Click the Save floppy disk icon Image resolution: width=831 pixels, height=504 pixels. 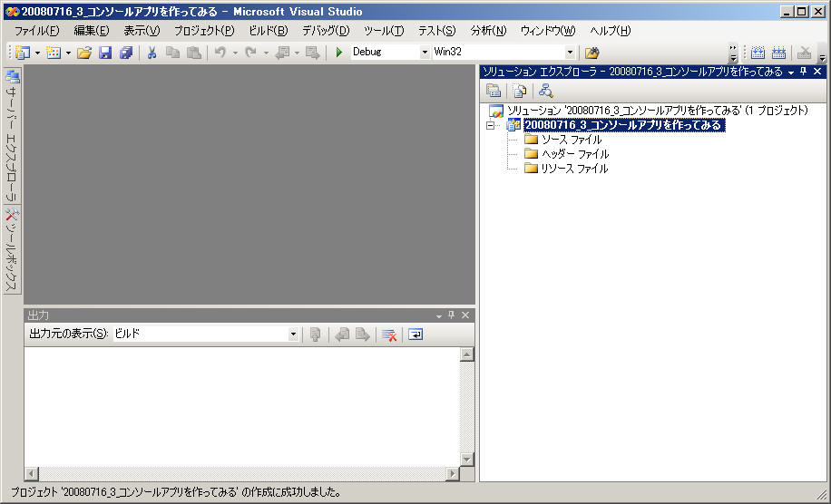[105, 53]
